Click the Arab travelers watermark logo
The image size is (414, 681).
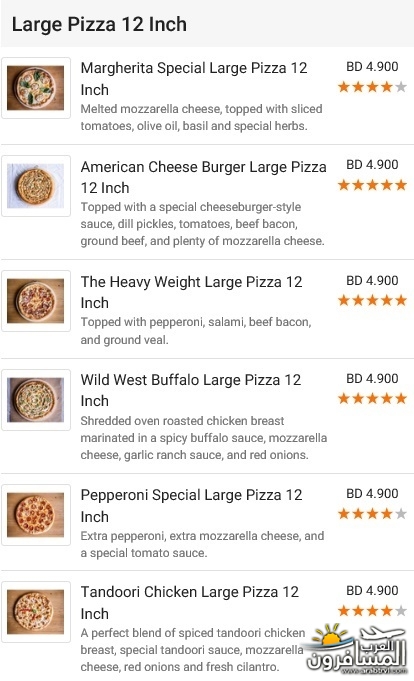click(357, 649)
